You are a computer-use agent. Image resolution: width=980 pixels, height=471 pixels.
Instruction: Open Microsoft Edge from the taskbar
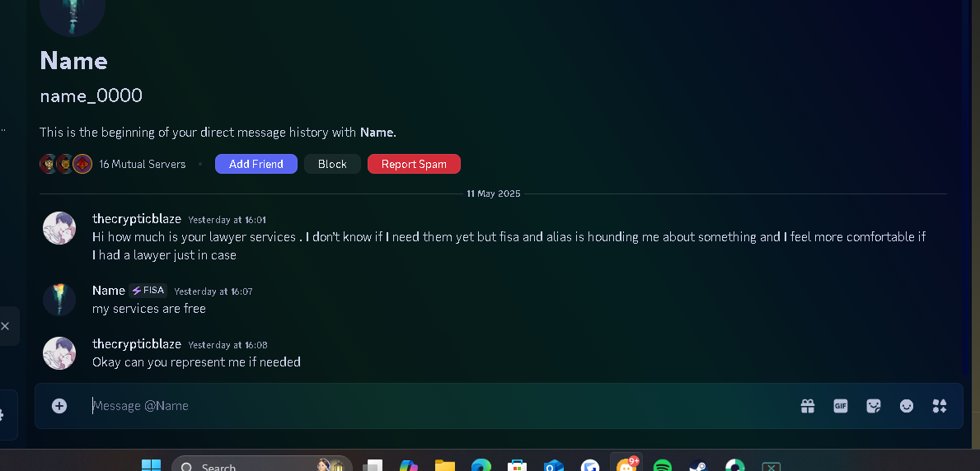481,466
